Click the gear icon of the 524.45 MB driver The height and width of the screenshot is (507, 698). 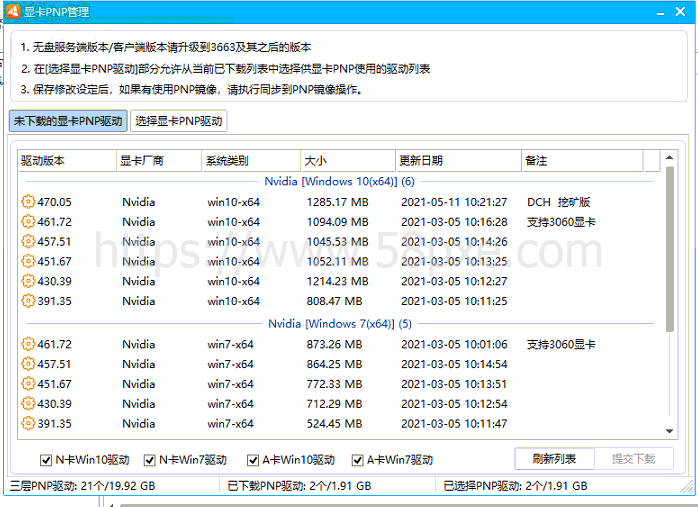(28, 423)
